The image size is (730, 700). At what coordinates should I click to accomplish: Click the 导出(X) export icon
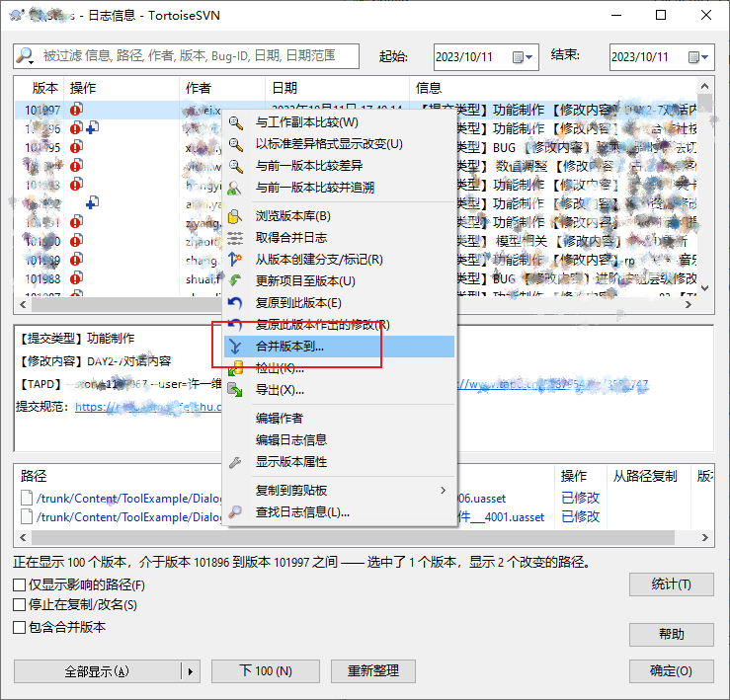[x=235, y=390]
